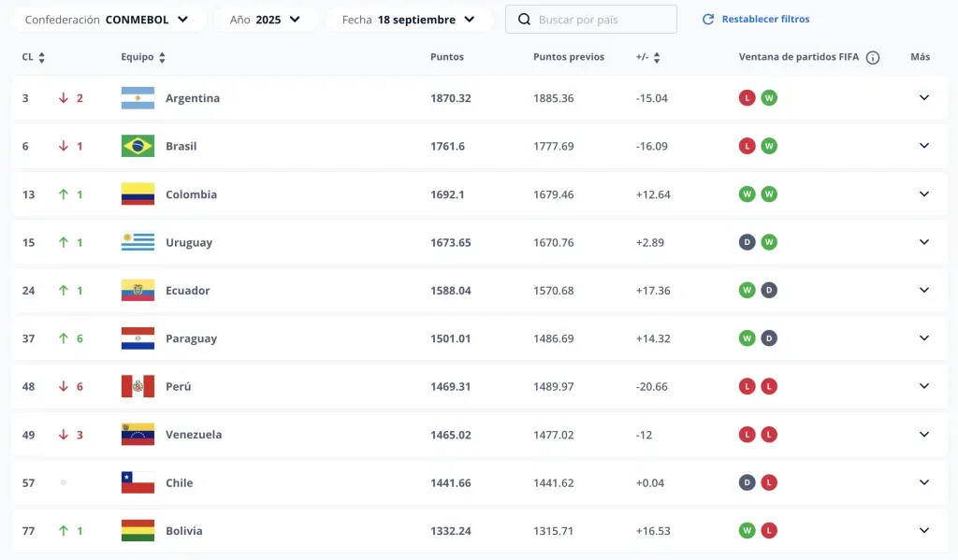Click the sort arrows next to CL
Viewport: 958px width, 560px height.
pyautogui.click(x=41, y=58)
